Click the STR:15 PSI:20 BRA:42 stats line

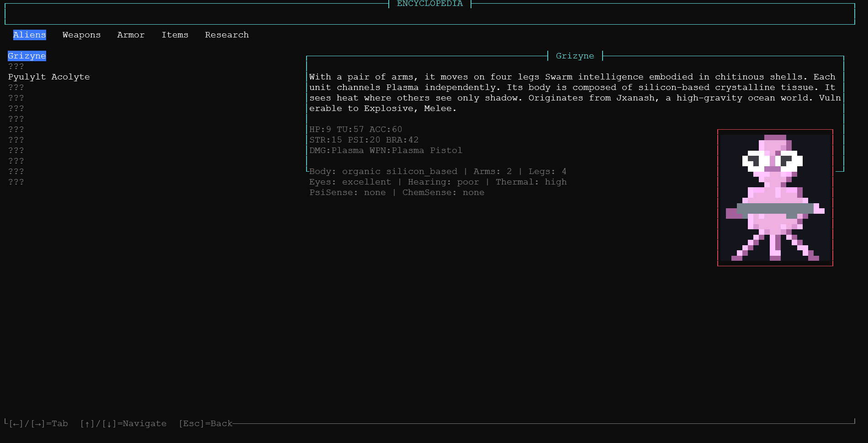click(x=364, y=140)
